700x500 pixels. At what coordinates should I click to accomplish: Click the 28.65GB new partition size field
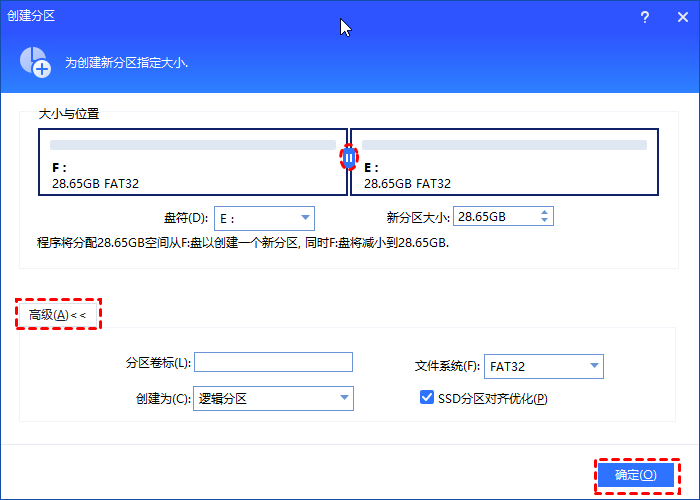tap(494, 217)
